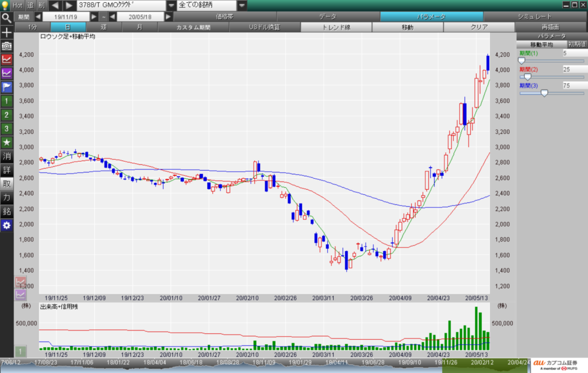Switch to the データ tab
This screenshot has height=373, width=588.
327,17
